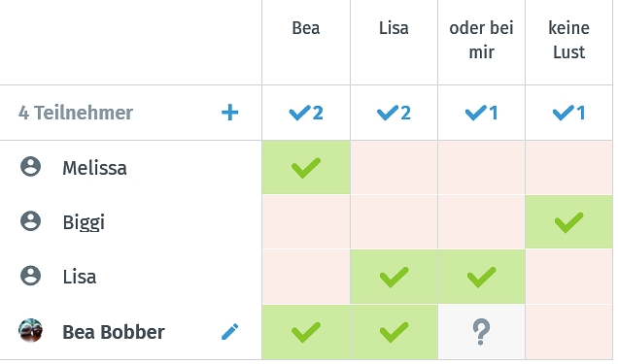Screen dimensions: 618x364
Task: Open Bea Bobber's profile photo
Action: 30,331
